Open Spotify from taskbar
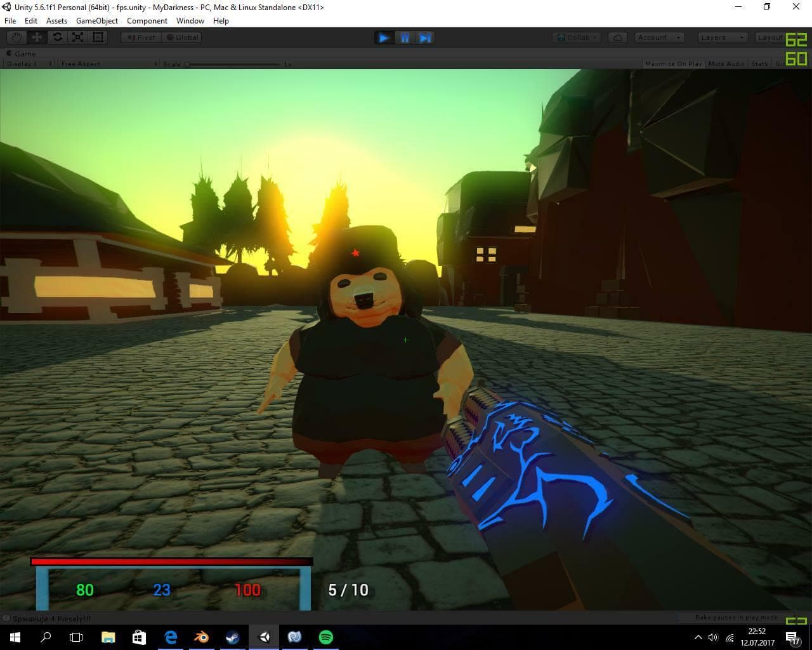 pyautogui.click(x=326, y=637)
